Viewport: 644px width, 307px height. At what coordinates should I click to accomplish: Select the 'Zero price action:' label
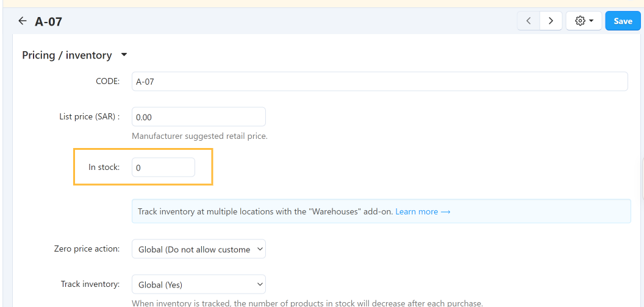tap(87, 249)
